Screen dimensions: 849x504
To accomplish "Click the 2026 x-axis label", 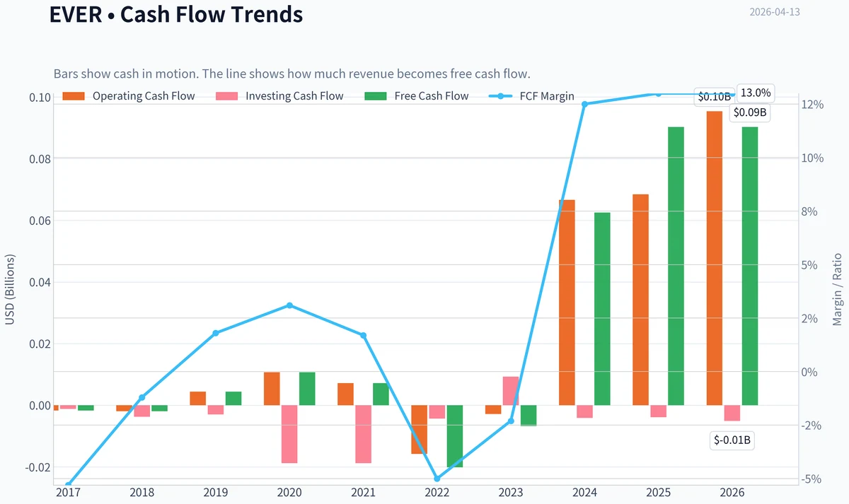I will [732, 493].
